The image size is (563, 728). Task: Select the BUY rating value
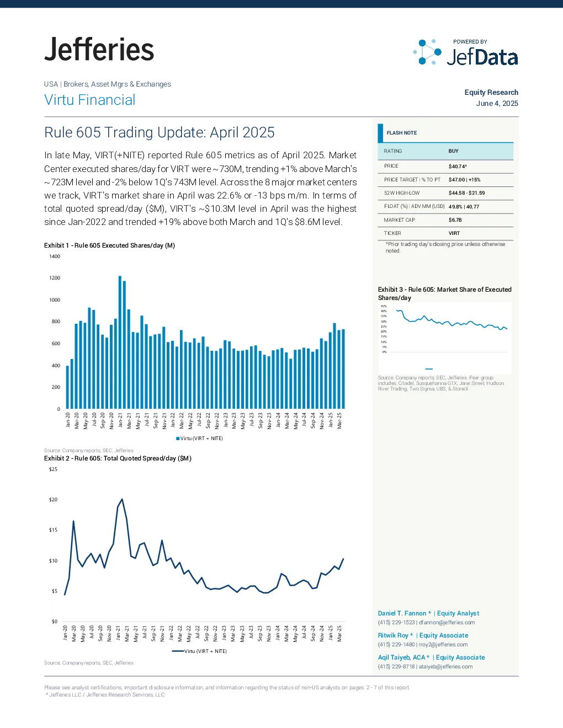(454, 151)
